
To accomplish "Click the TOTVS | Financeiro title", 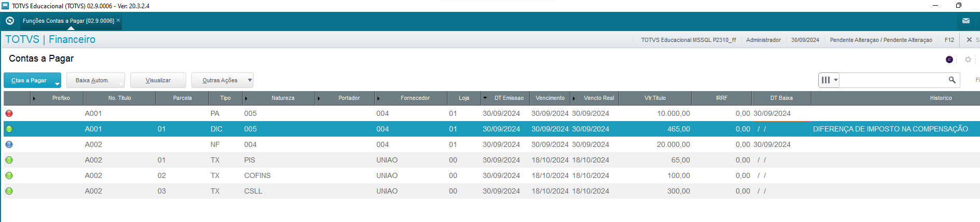I will pos(50,39).
